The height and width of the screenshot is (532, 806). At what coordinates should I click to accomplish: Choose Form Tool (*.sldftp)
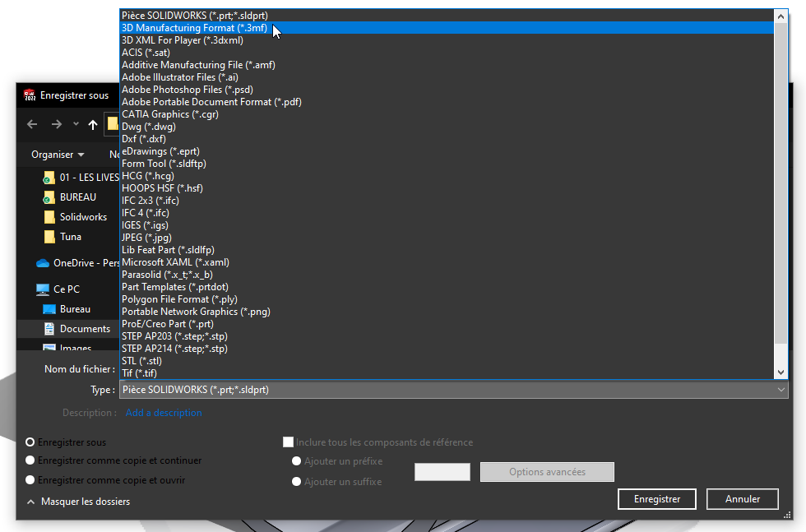(447, 164)
